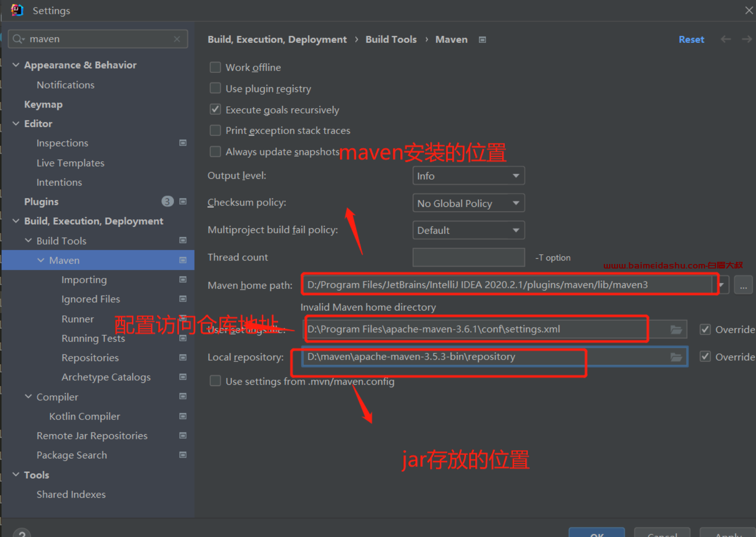This screenshot has width=756, height=537.
Task: Click the project icon next to Plugins
Action: (x=183, y=201)
